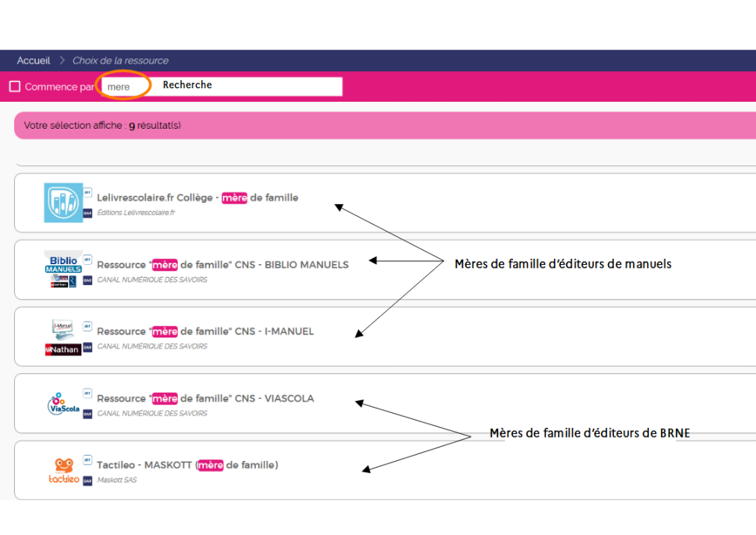
Task: Click "Choix de la ressource" breadcrumb item
Action: pos(120,61)
